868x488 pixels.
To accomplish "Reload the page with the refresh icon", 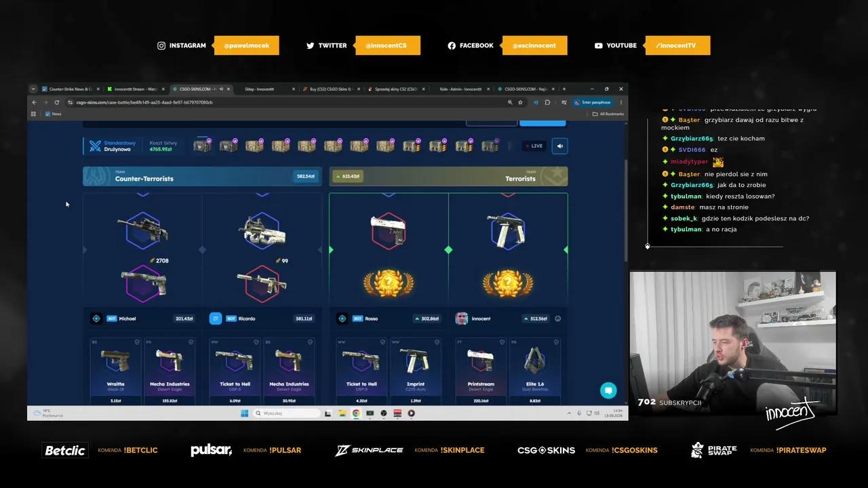I will pyautogui.click(x=57, y=102).
